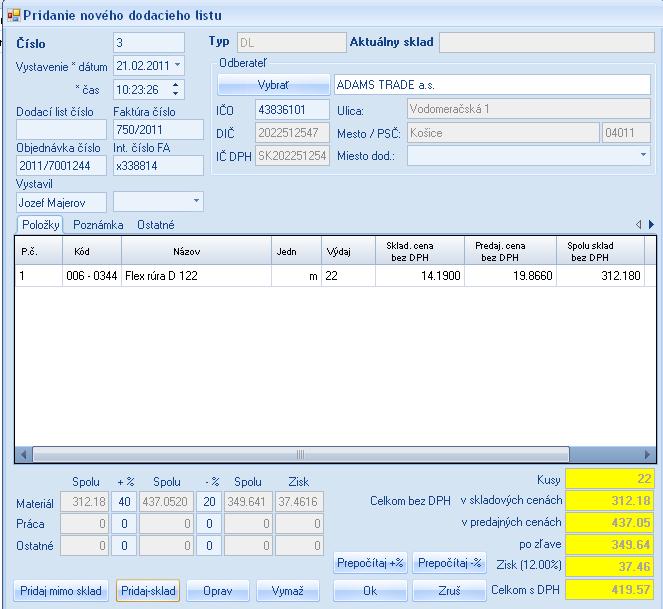Screen dimensions: 663x609
Task: Click the tab strip left scroll arrow
Action: [x=638, y=224]
